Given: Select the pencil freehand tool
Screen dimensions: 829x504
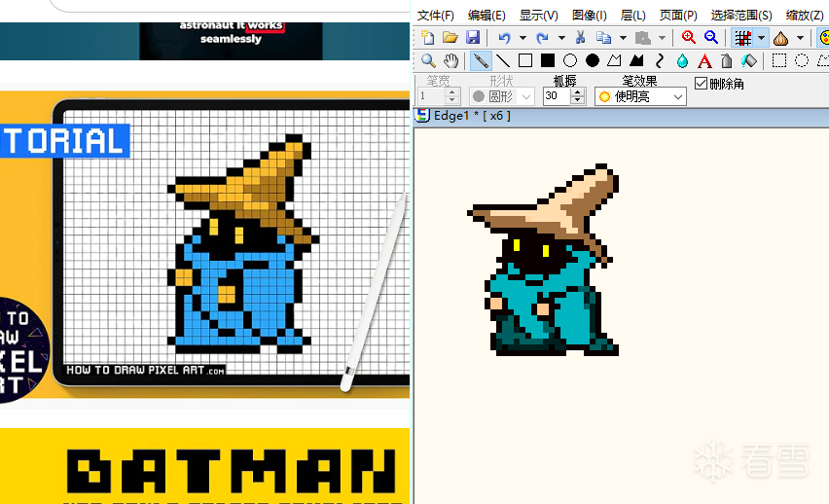Looking at the screenshot, I should click(481, 61).
